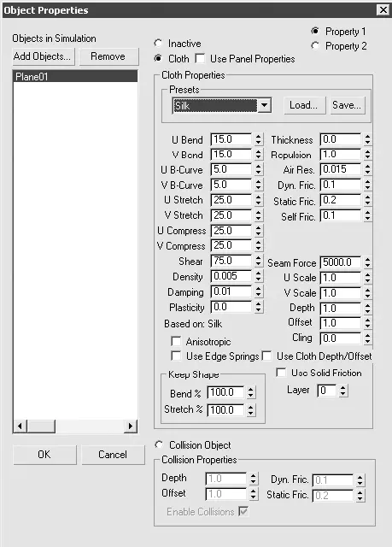This screenshot has height=547, width=392.
Task: Click U Bend spinner up arrow
Action: coord(258,137)
